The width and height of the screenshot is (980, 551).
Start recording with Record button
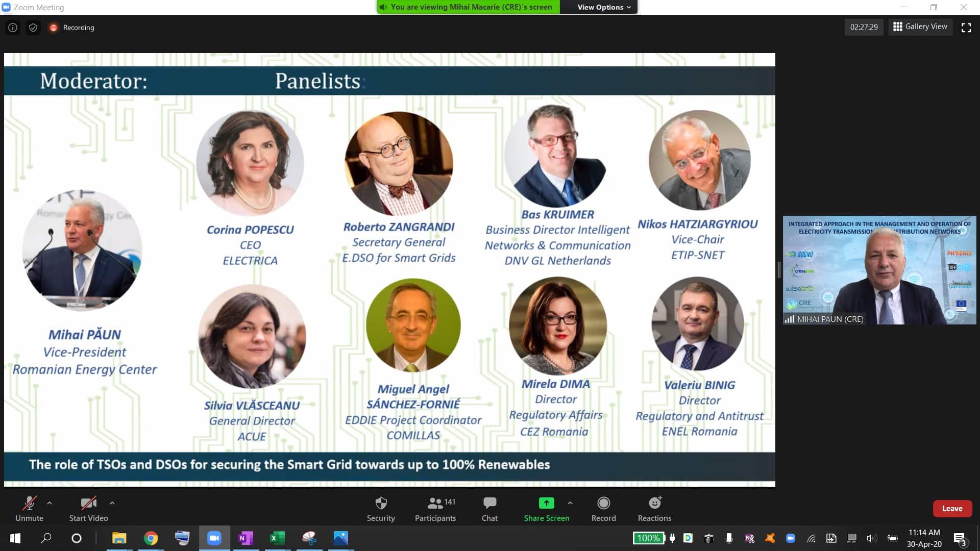(x=603, y=509)
